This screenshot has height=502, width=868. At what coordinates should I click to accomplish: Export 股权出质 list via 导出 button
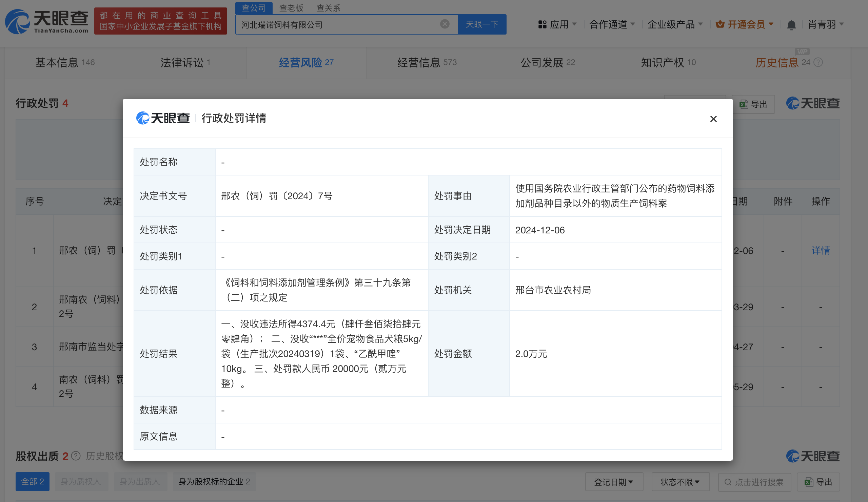coord(818,482)
